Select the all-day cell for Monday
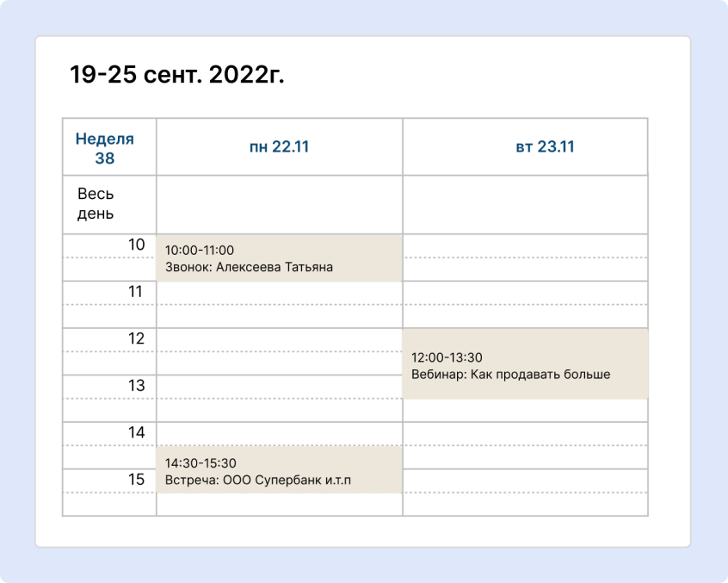 pyautogui.click(x=279, y=205)
